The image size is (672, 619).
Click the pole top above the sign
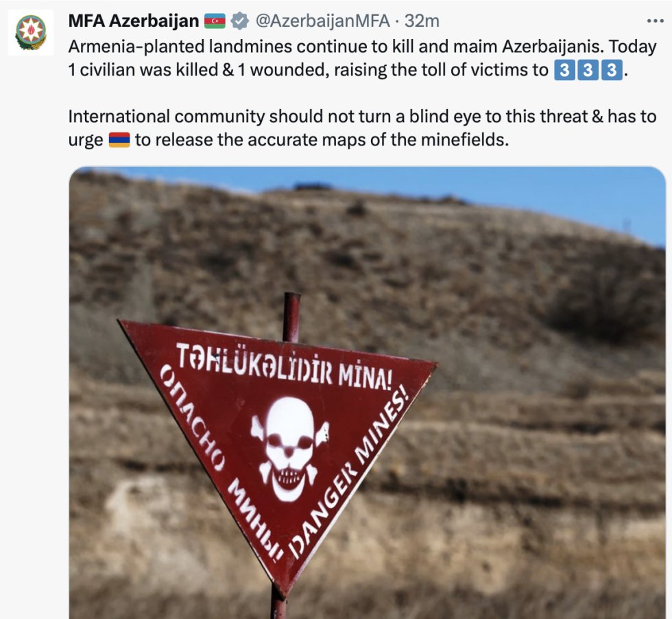pyautogui.click(x=292, y=316)
